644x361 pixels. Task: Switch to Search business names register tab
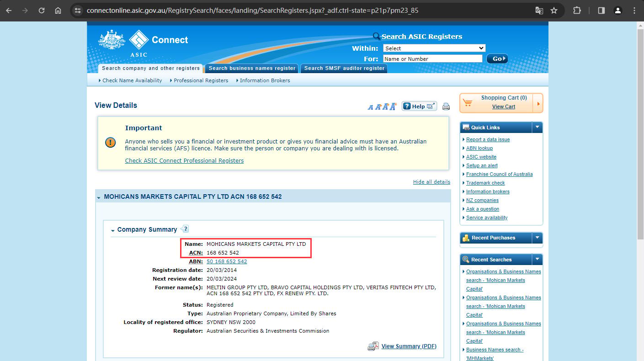[x=252, y=68]
